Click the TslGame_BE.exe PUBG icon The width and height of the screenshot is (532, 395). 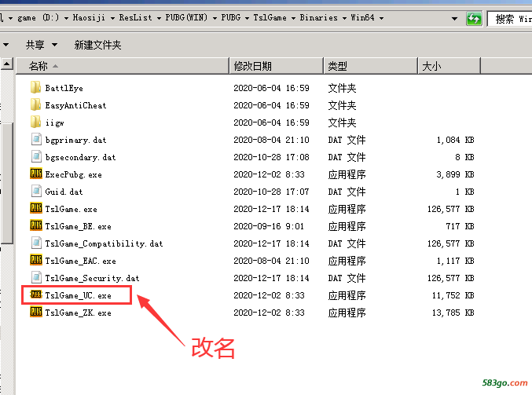pyautogui.click(x=36, y=225)
